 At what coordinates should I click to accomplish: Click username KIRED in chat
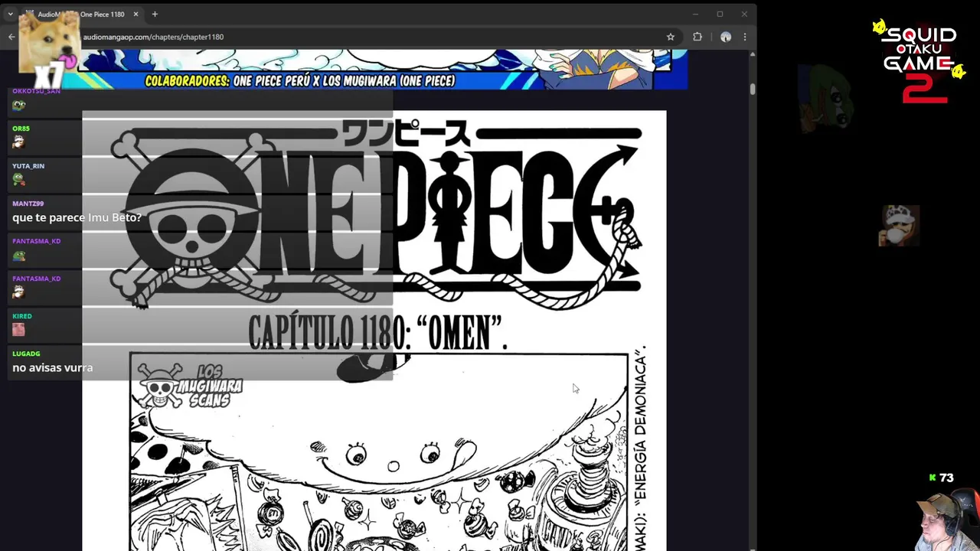pos(22,316)
